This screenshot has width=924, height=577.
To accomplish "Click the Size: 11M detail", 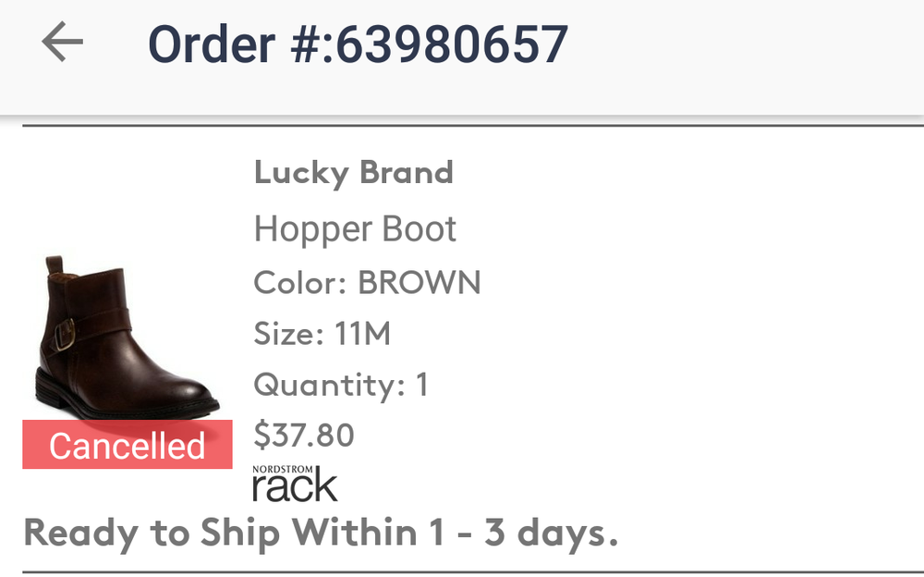I will [x=322, y=333].
